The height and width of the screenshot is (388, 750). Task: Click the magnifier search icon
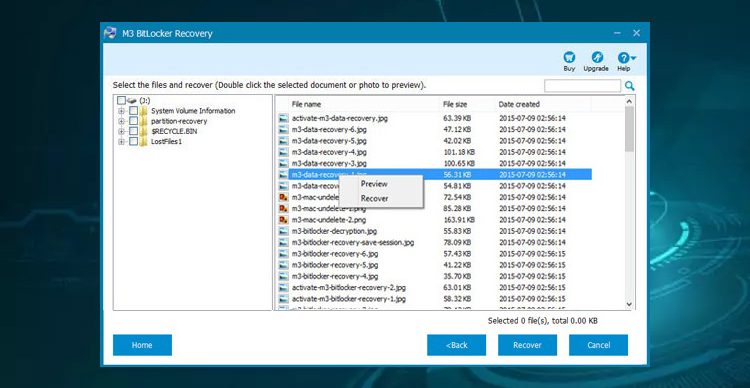pyautogui.click(x=629, y=86)
